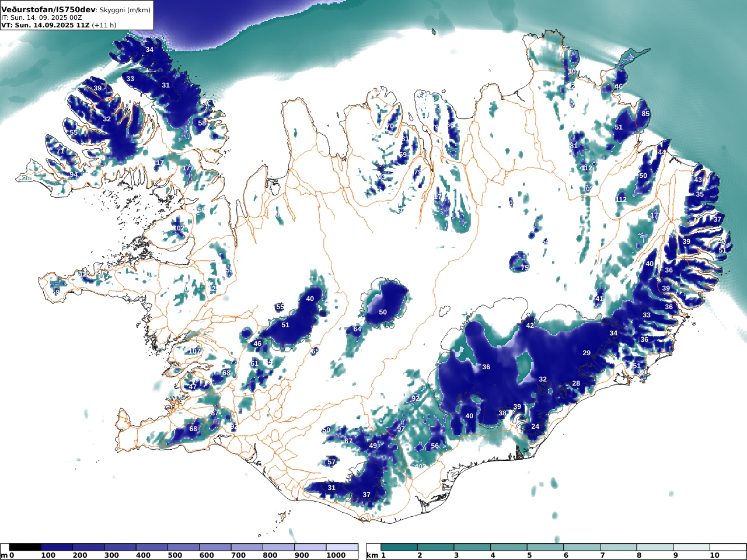Click the 100–200 m dark blue legend swatch
Screen dimensions: 747x560
[57, 547]
